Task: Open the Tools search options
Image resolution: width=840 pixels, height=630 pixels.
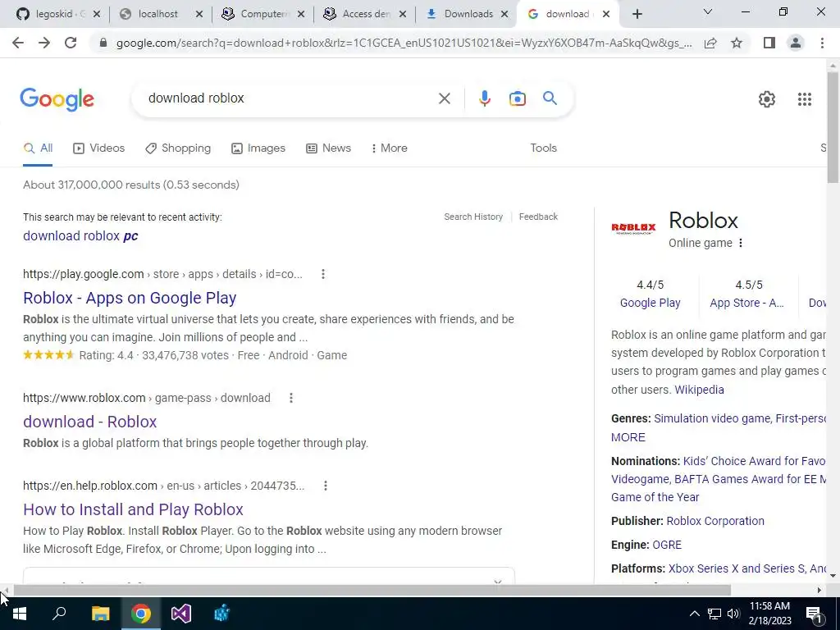Action: pyautogui.click(x=543, y=148)
